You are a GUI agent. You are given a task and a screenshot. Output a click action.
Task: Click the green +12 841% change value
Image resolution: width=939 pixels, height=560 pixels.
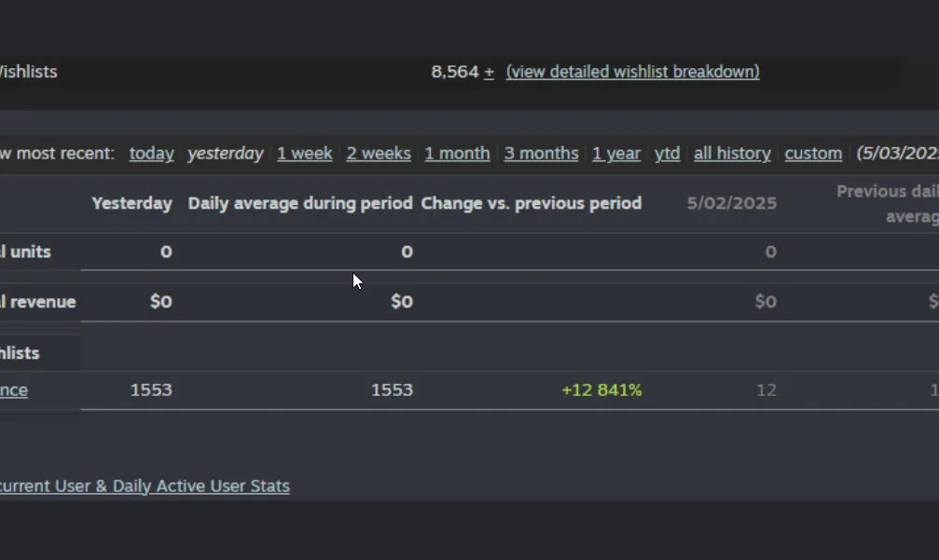tap(601, 390)
